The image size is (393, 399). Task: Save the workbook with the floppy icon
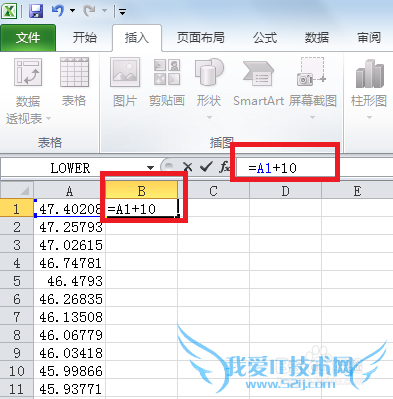[36, 11]
